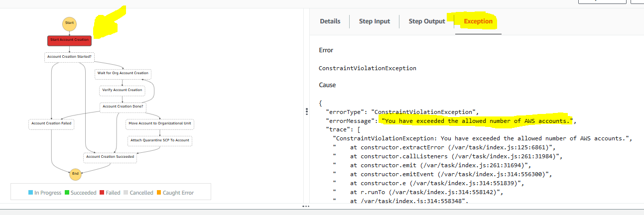Click the orange Caught Error legend swatch

[159, 193]
